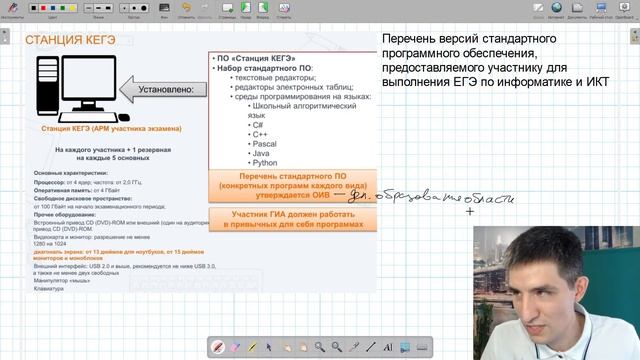Select the Eraser tool in stylus palette
Image resolution: width=640 pixels, height=360 pixels.
(x=236, y=347)
